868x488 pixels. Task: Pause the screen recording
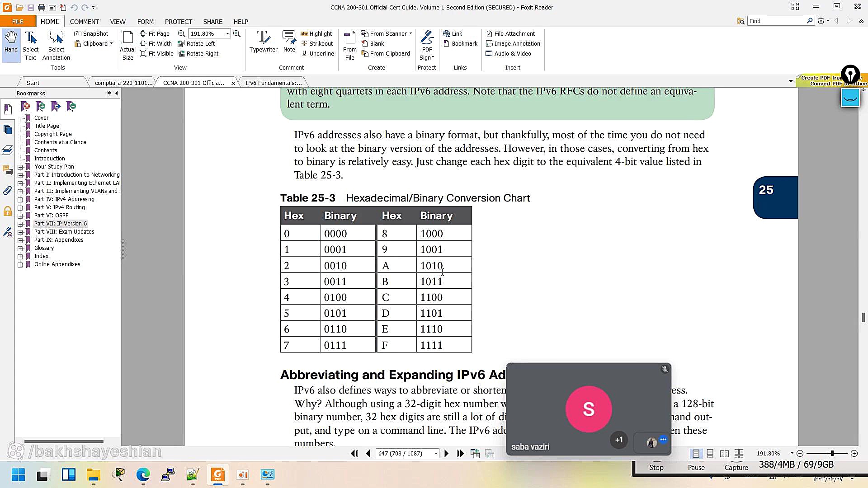coord(696,467)
